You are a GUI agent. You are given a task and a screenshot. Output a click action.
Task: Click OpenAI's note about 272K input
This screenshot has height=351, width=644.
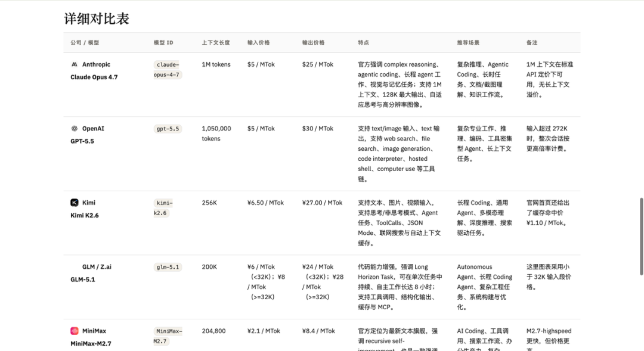(x=549, y=139)
